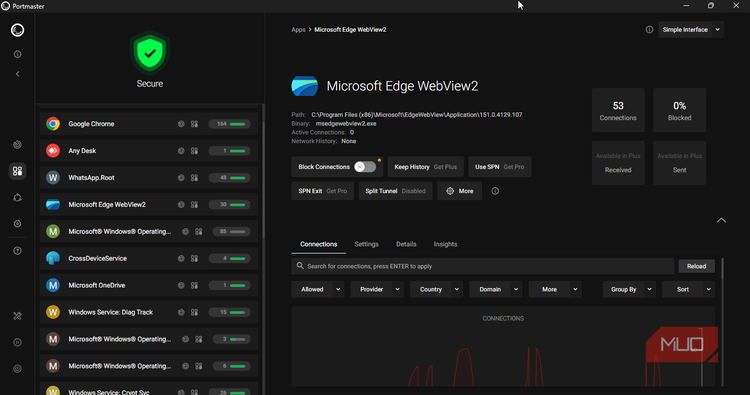Select the Apps grid icon in sidebar

pyautogui.click(x=18, y=171)
